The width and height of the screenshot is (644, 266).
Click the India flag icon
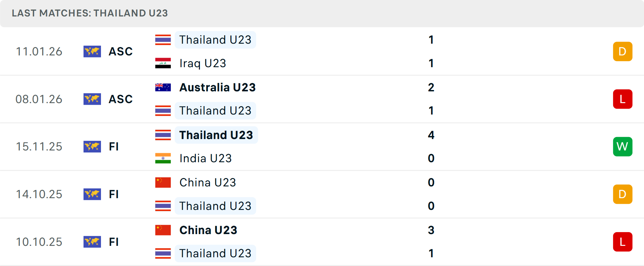pos(163,158)
